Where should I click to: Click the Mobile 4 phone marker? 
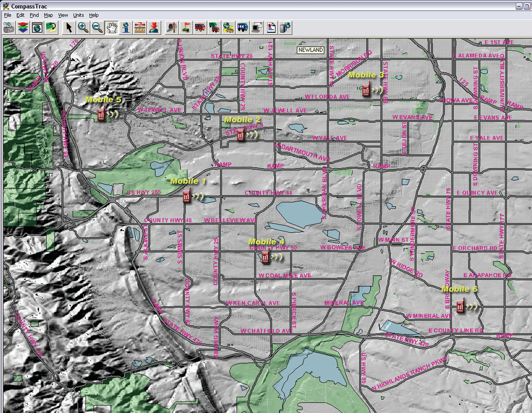(x=265, y=257)
